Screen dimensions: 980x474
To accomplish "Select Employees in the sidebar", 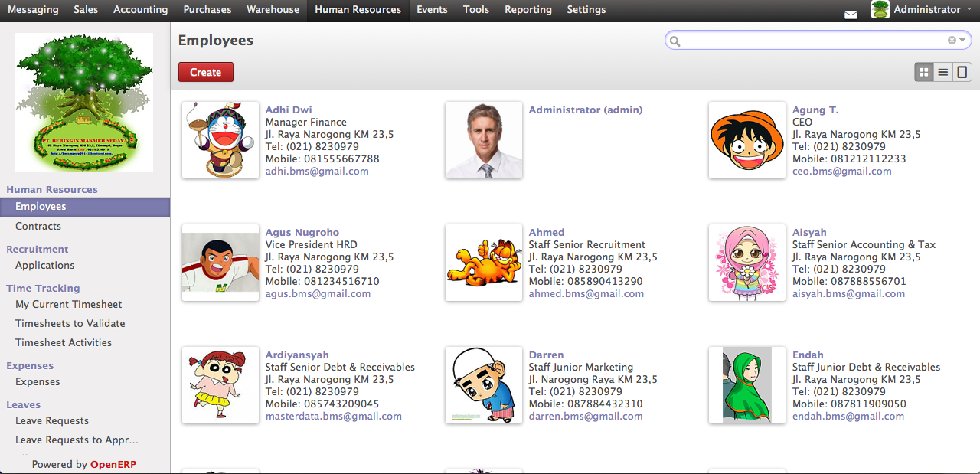I will coord(85,207).
